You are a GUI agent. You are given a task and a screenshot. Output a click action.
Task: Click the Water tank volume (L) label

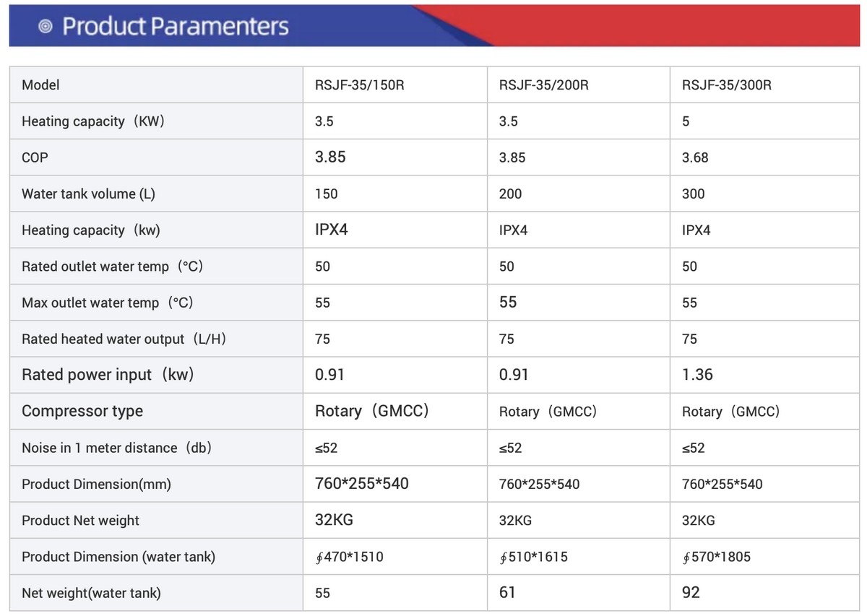[x=88, y=194]
